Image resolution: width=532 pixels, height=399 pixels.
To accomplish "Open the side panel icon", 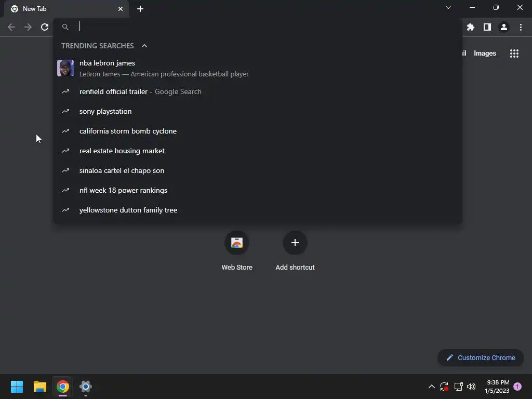I will point(487,27).
